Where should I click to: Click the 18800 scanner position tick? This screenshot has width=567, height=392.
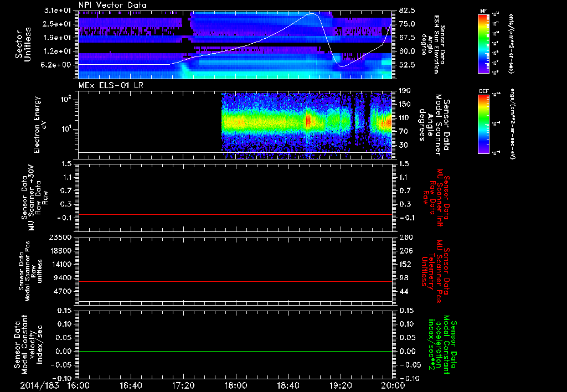61,251
